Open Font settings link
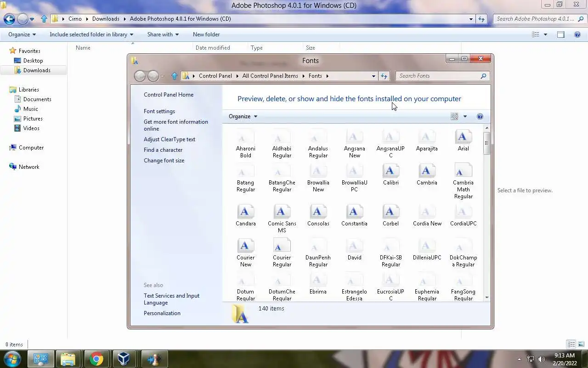Viewport: 588px width, 368px height. tap(159, 111)
